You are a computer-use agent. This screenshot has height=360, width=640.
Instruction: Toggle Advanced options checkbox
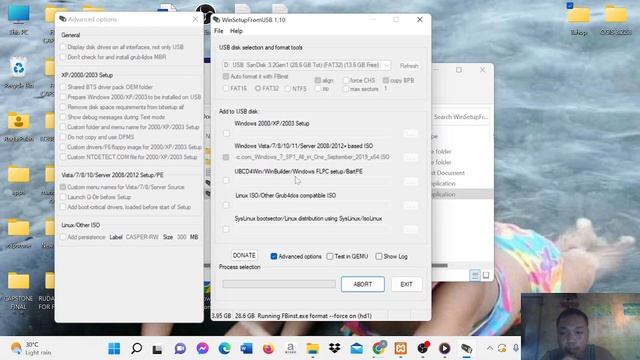click(x=274, y=256)
